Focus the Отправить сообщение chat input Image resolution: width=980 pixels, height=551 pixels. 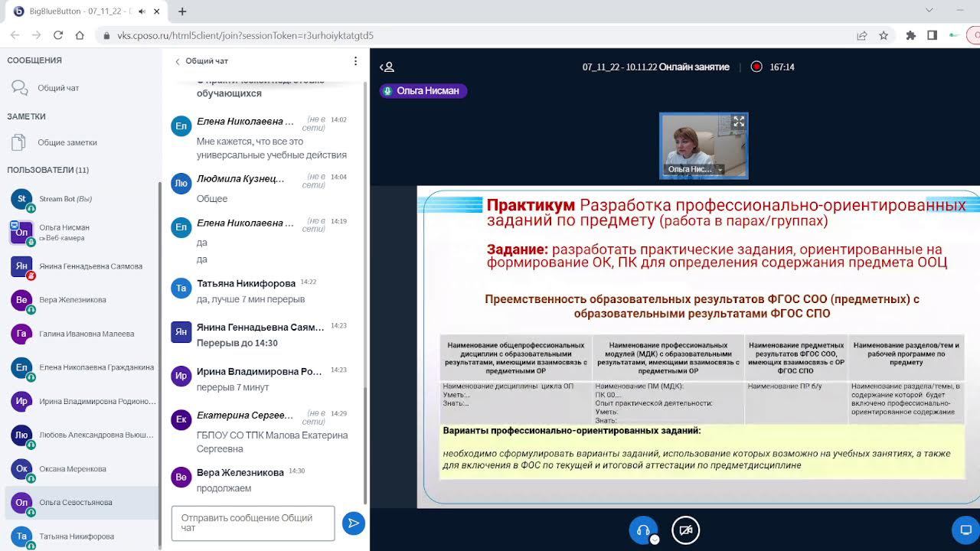coord(253,523)
